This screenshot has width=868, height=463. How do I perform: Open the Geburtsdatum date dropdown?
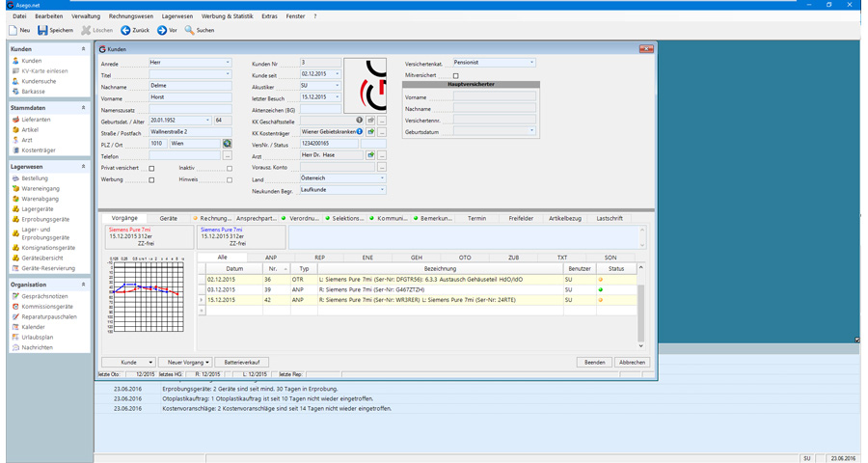(x=208, y=121)
